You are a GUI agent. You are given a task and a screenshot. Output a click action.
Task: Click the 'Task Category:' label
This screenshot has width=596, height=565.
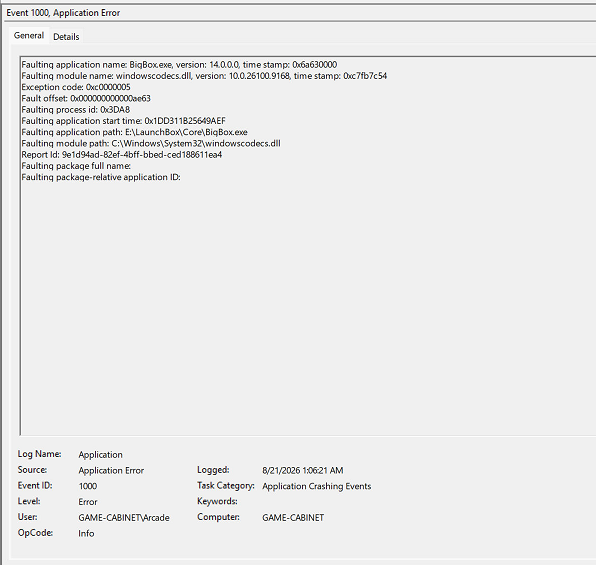coord(225,486)
